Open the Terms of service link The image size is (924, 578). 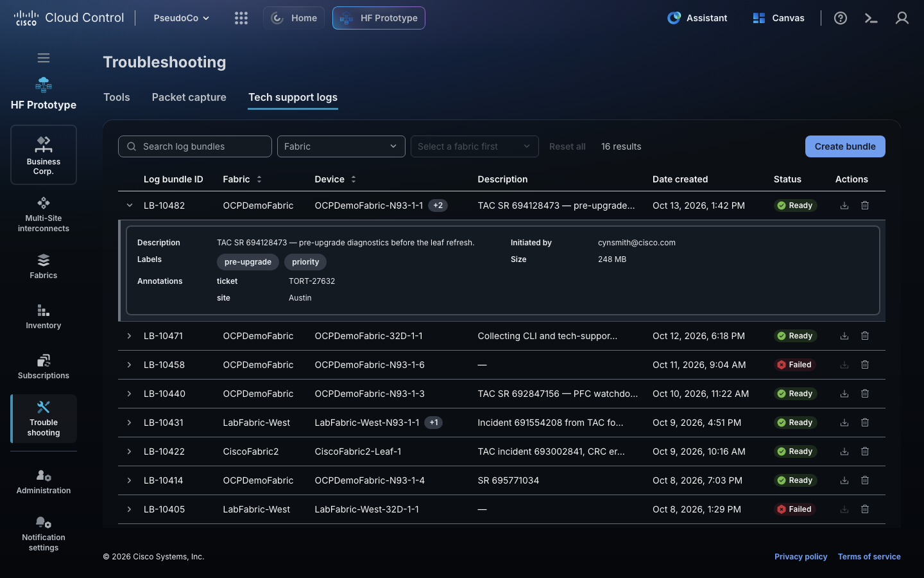pyautogui.click(x=869, y=557)
